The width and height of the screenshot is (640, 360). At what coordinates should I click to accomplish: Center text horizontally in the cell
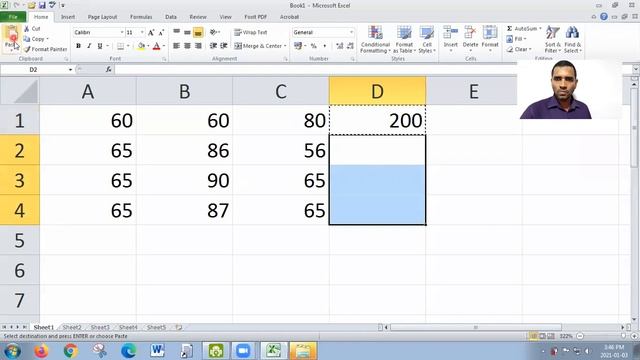[x=187, y=46]
